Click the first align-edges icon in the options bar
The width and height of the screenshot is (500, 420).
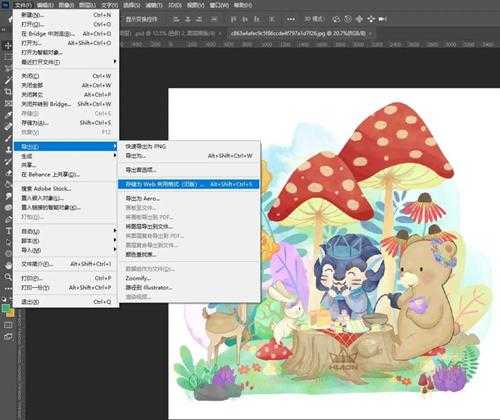click(x=176, y=19)
